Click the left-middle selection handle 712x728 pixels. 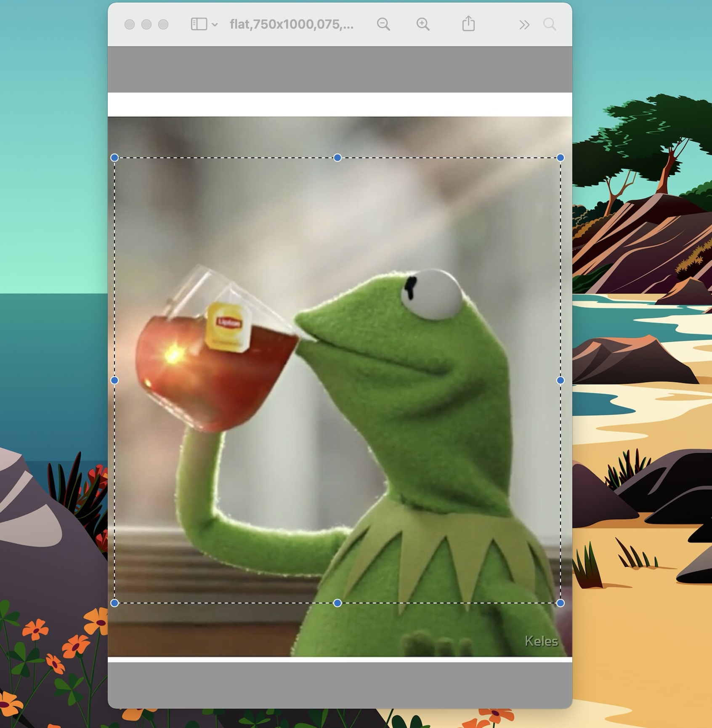114,380
